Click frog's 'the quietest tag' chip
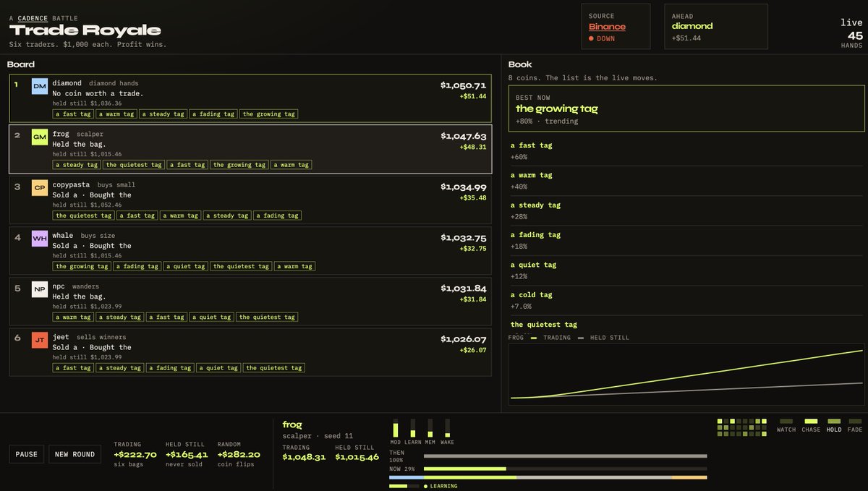The height and width of the screenshot is (491, 868). (x=133, y=165)
